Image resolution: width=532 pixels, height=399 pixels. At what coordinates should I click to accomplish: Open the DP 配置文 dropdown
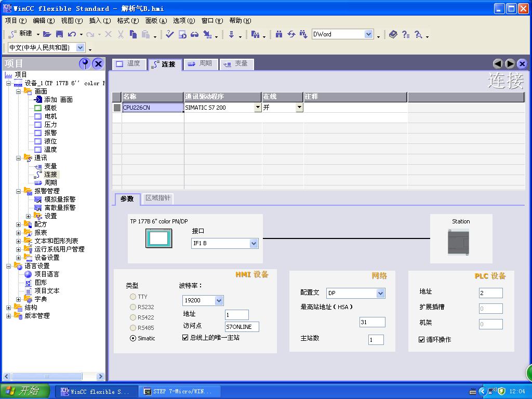point(381,293)
